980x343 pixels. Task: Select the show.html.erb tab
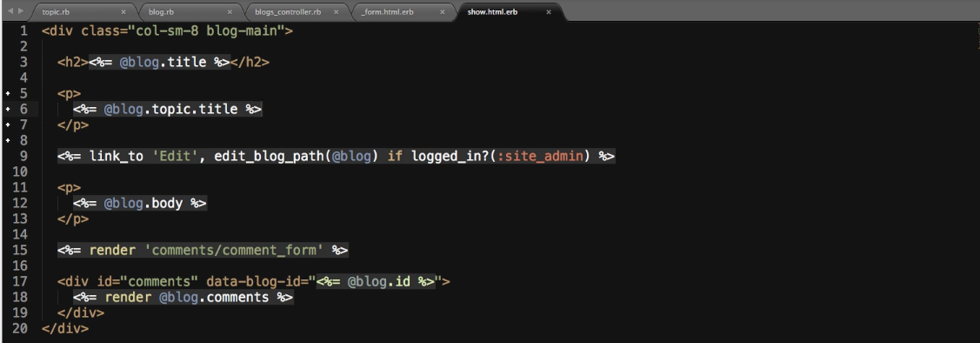(511, 11)
